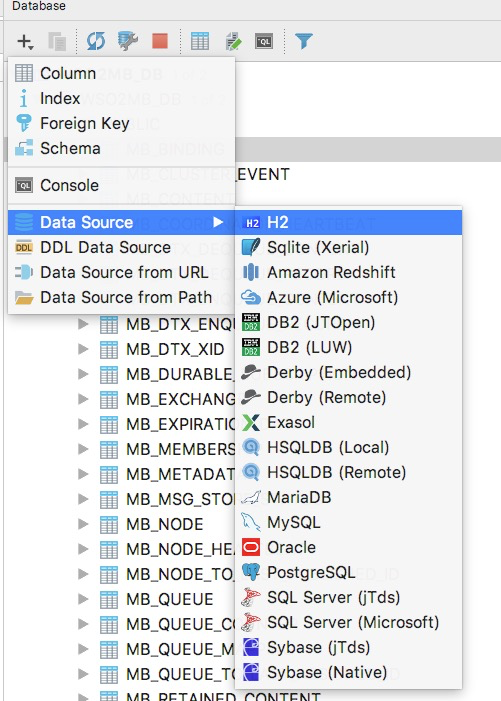Viewport: 501px width, 701px height.
Task: Click the MB_QUEUE table grid icon
Action: click(109, 600)
